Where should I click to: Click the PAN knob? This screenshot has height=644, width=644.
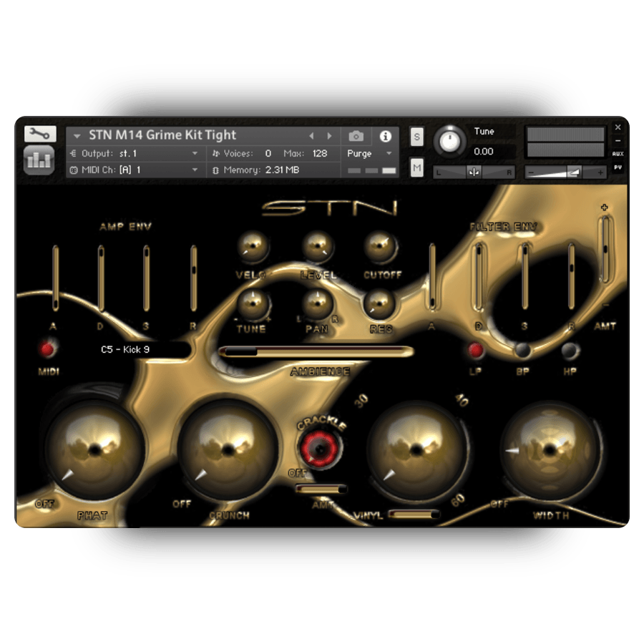317,304
